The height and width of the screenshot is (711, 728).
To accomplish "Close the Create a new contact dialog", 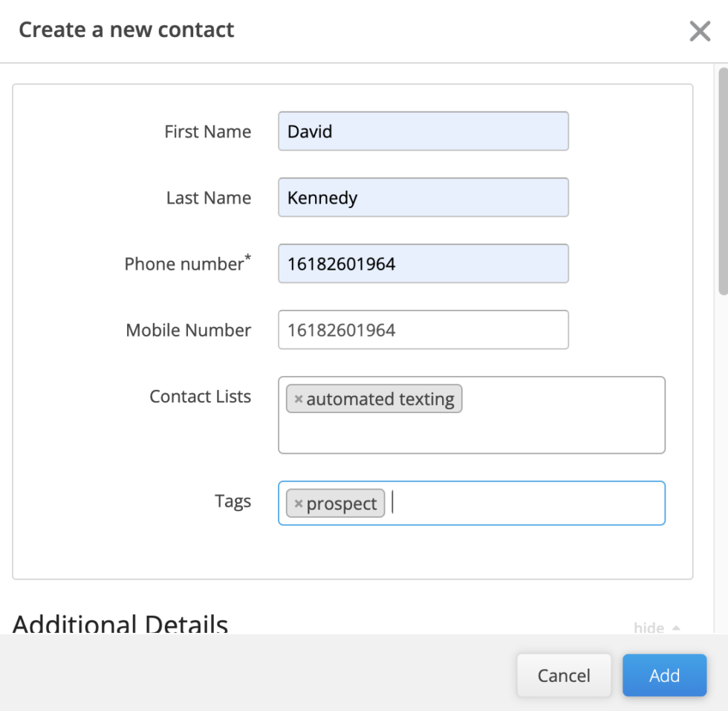I will [699, 31].
